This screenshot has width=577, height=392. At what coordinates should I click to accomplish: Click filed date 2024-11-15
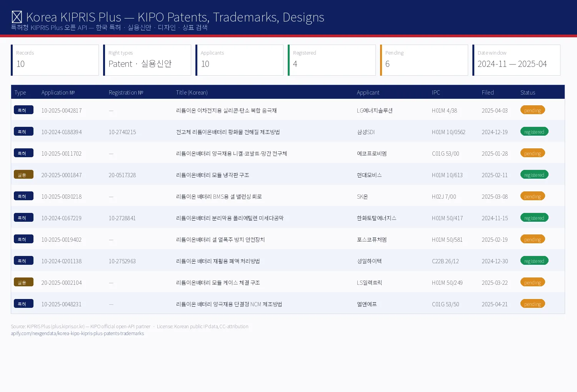[x=495, y=218]
